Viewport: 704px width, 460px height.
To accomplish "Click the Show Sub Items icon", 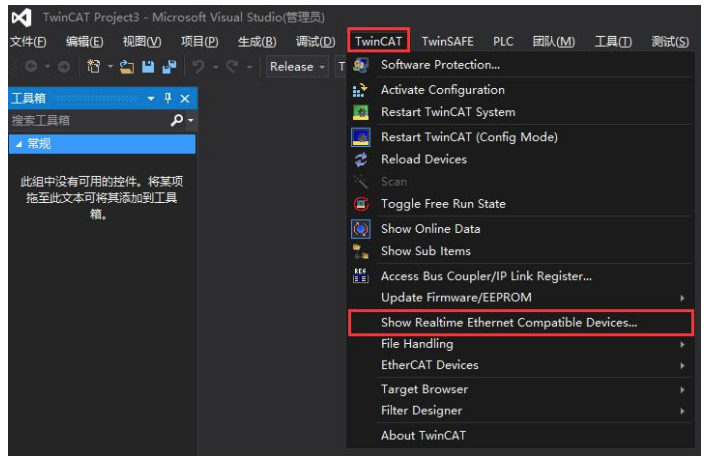I will (361, 251).
